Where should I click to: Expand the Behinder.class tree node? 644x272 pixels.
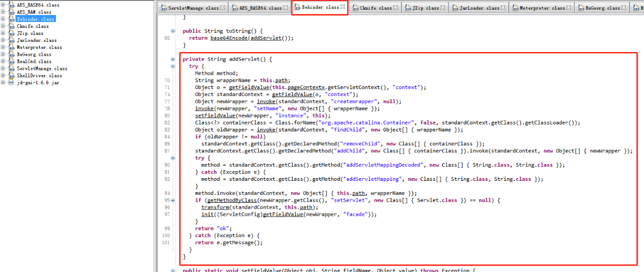(x=3, y=19)
